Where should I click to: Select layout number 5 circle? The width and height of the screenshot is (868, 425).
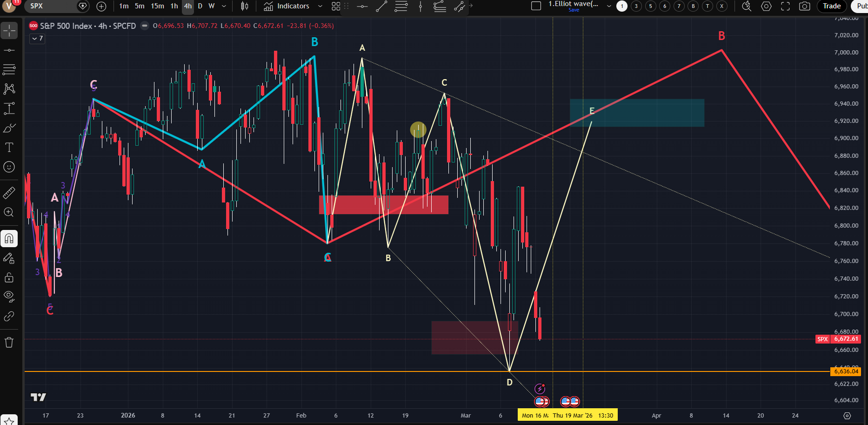coord(651,6)
